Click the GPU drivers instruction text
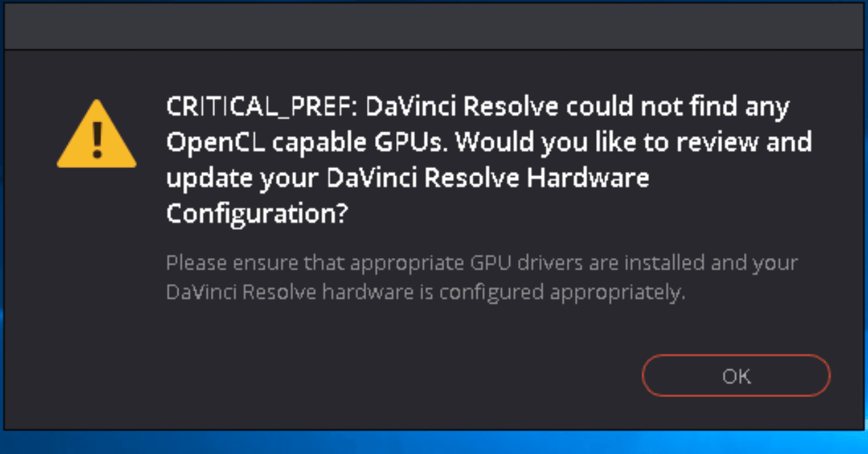The width and height of the screenshot is (868, 454). [482, 263]
